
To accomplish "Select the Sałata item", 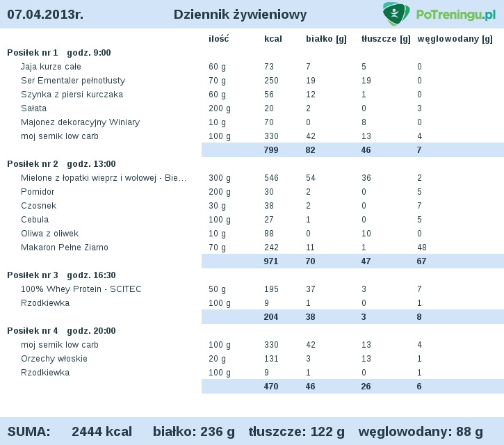I will coord(34,108).
